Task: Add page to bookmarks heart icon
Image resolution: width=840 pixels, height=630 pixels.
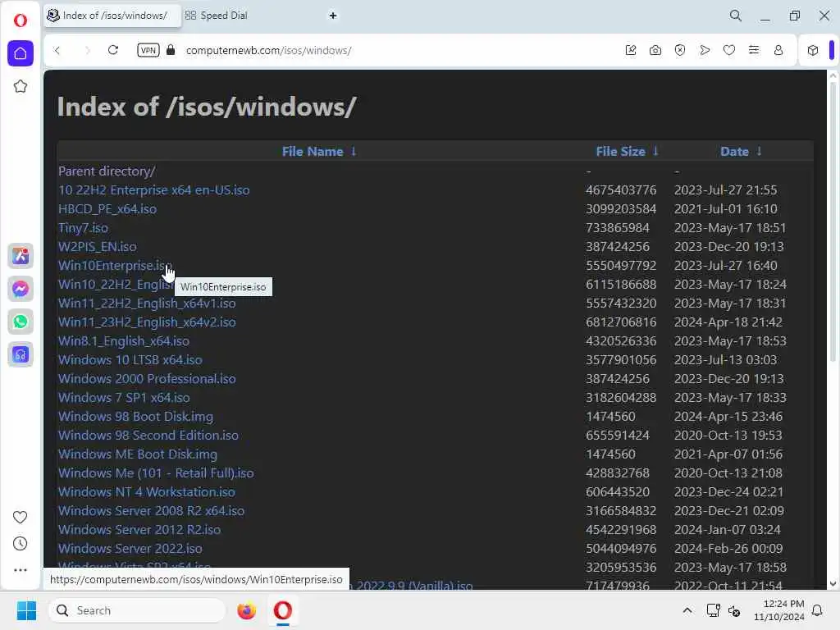Action: (729, 50)
